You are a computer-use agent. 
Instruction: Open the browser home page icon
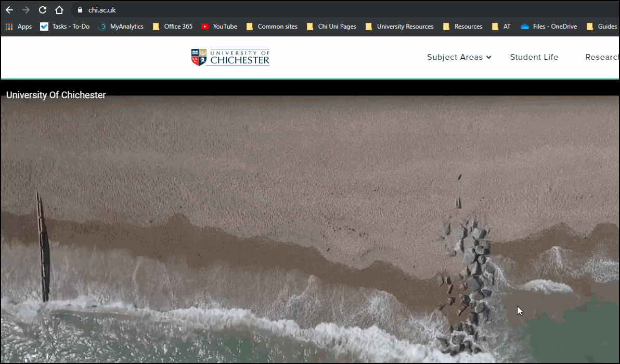pos(59,10)
